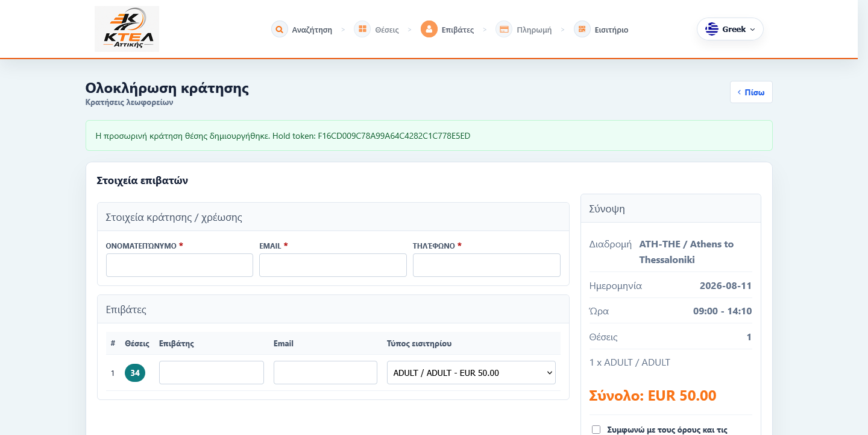Click the date value 2026-08-11
Viewport: 868px width, 435px height.
(726, 286)
